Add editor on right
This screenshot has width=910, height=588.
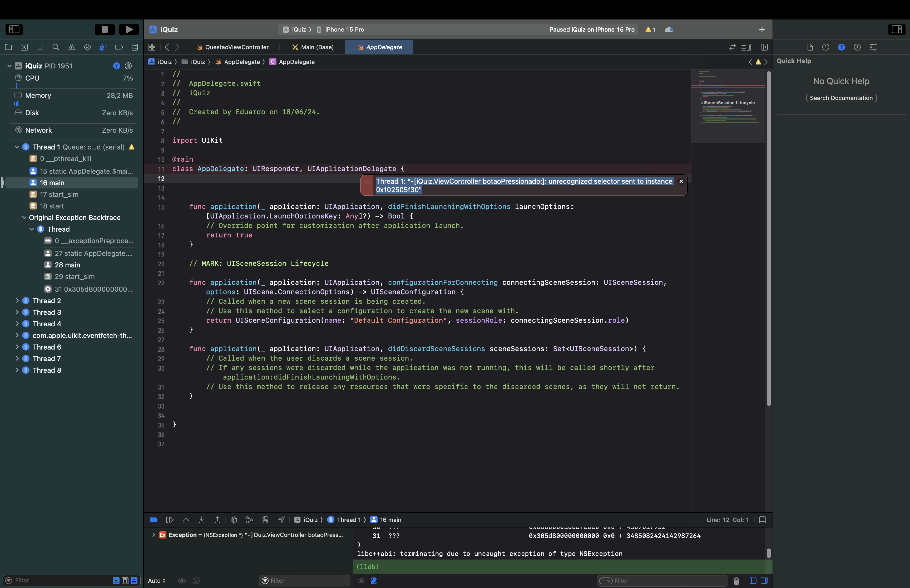[764, 47]
